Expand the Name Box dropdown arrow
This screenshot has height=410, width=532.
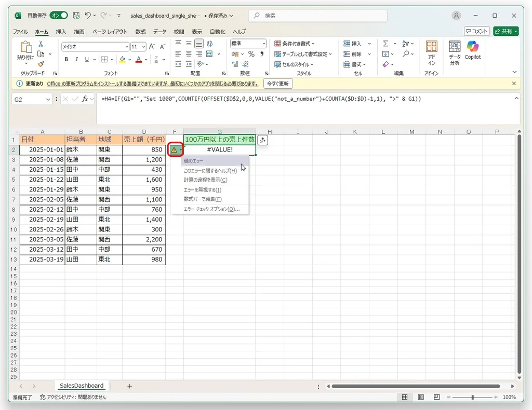48,99
